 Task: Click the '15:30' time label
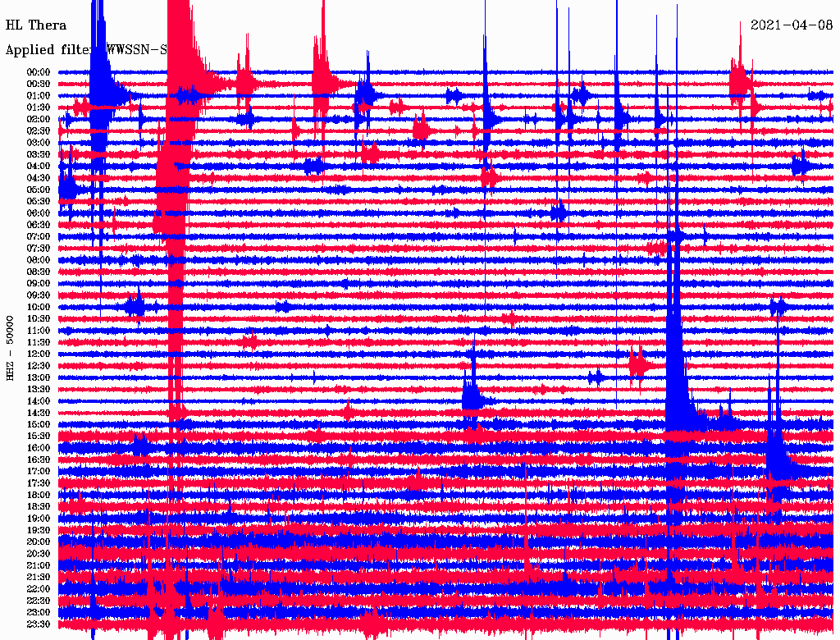[x=39, y=437]
